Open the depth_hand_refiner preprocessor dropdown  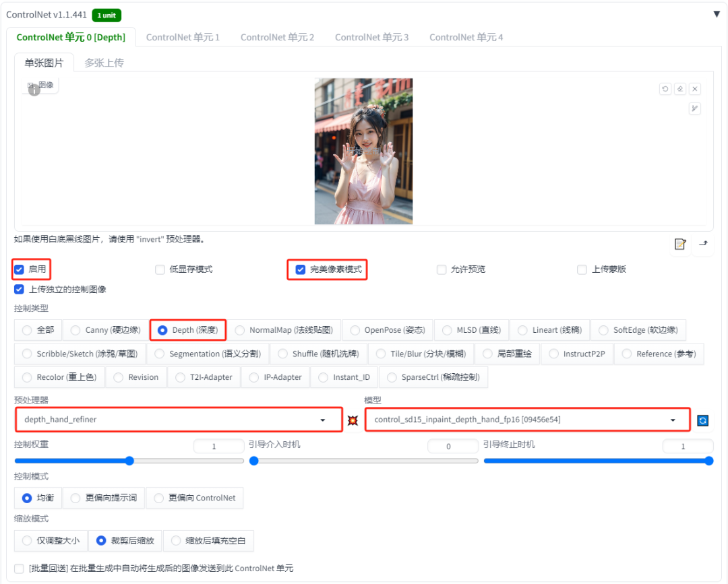[179, 420]
